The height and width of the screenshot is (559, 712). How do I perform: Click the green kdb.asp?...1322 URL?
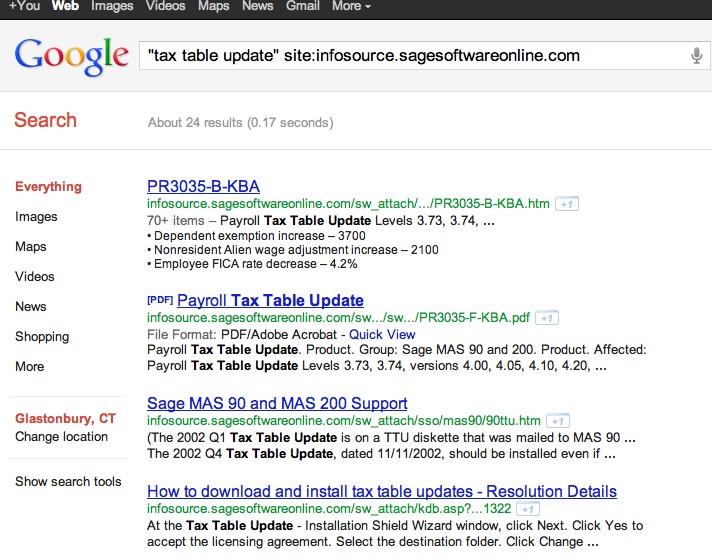(329, 509)
